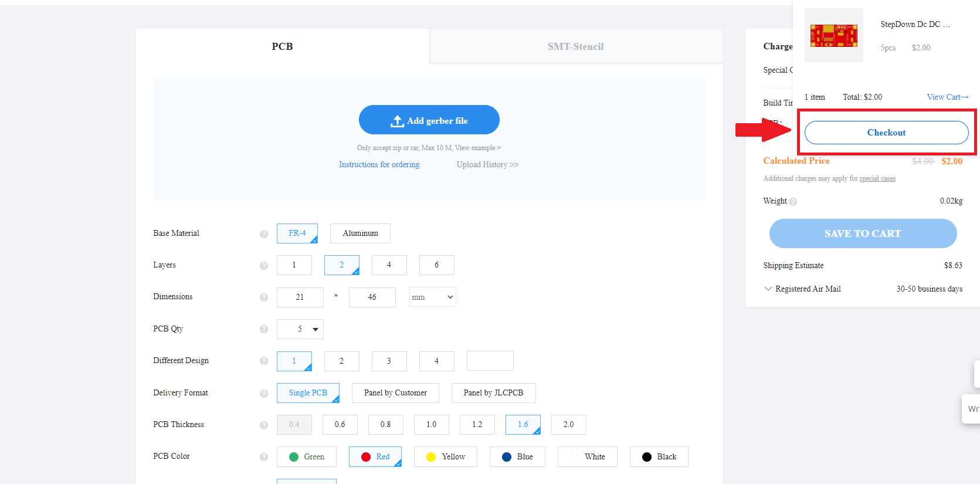
Task: Open Upload History link
Action: [x=488, y=165]
